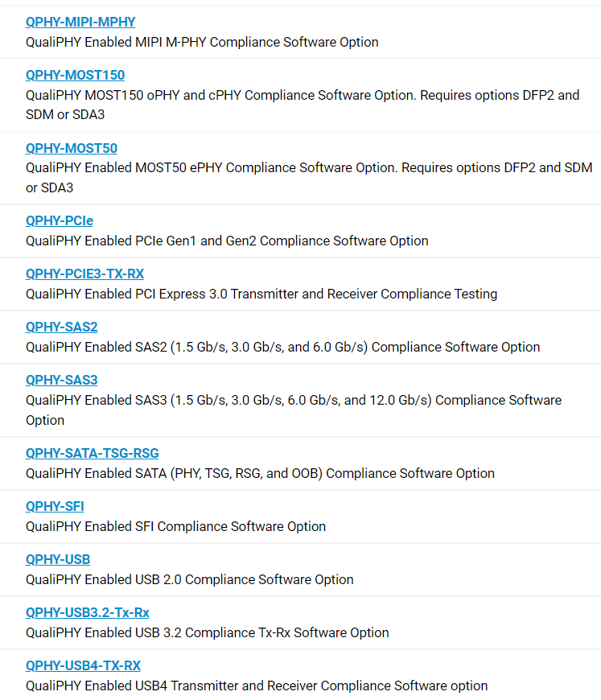Click the QPHY-SFI link
This screenshot has height=700, width=601.
(55, 507)
